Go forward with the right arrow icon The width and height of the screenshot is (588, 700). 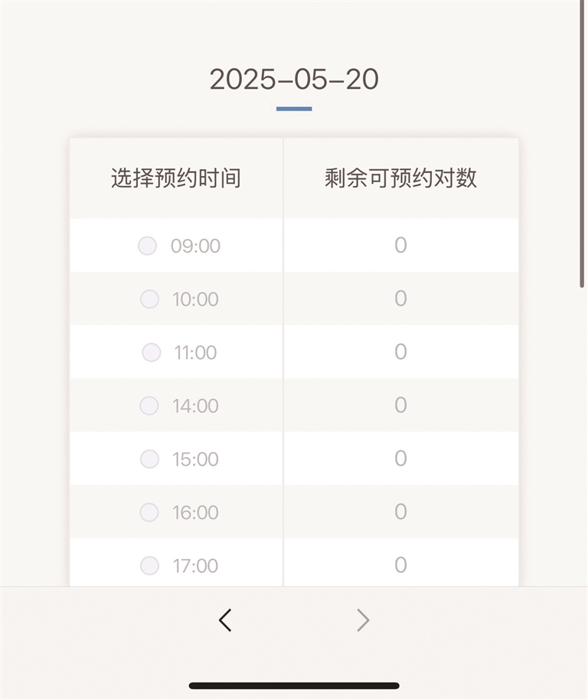[x=363, y=620]
